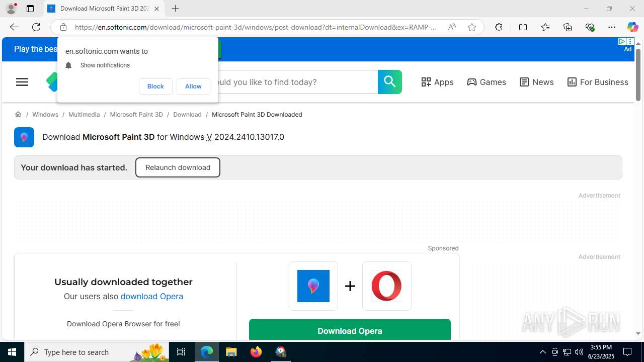This screenshot has width=644, height=362.
Task: Click the teal search magnifier button
Action: (x=390, y=82)
